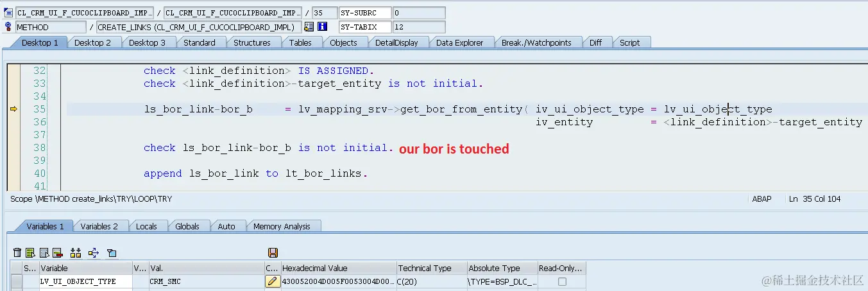This screenshot has height=291, width=868.
Task: Click the floppy disk save icon above table
Action: pyautogui.click(x=273, y=253)
